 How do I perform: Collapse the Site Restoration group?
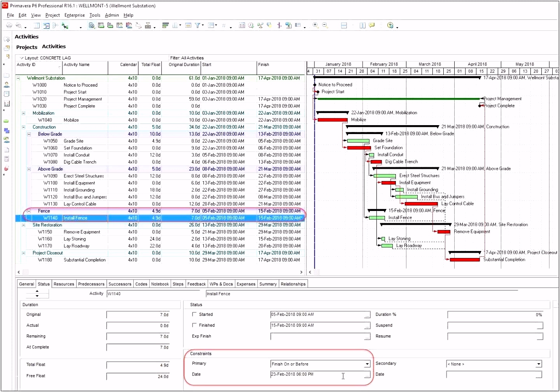coord(24,225)
